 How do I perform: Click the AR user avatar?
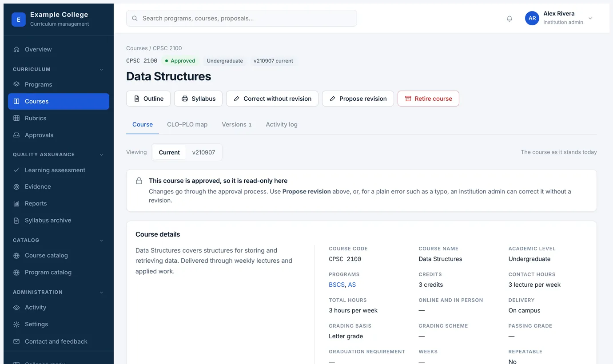[532, 18]
